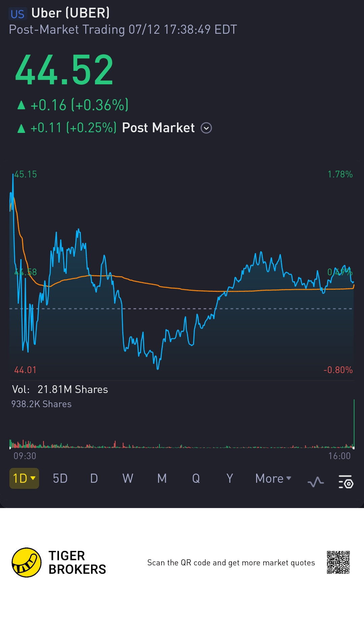The image size is (364, 617).
Task: Tap the Post-Market Trading timestamp line
Action: click(x=123, y=30)
